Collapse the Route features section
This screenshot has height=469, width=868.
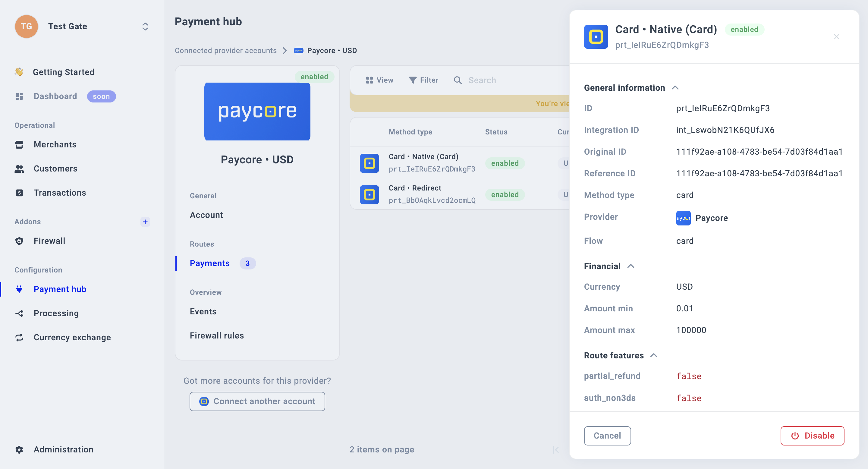coord(654,355)
